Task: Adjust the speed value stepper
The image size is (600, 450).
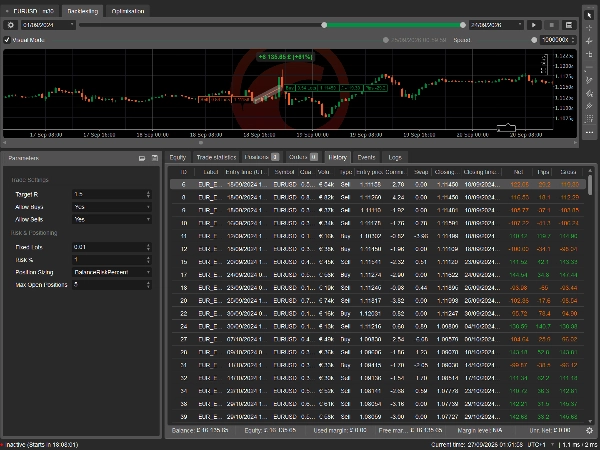Action: pos(573,40)
